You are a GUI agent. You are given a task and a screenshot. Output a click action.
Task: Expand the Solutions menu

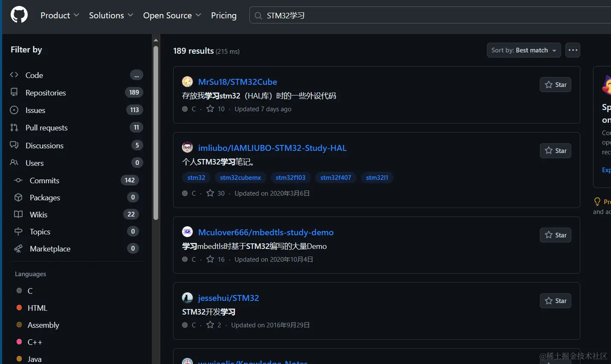[x=111, y=15]
